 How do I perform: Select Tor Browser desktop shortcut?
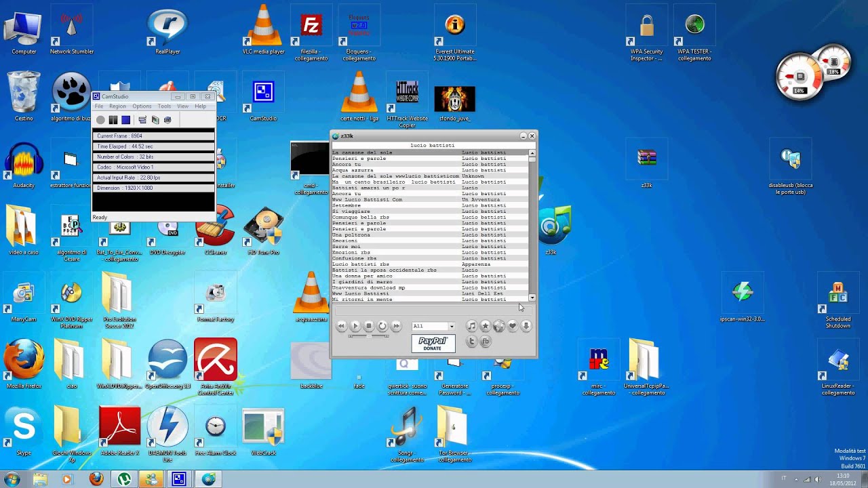coord(454,434)
